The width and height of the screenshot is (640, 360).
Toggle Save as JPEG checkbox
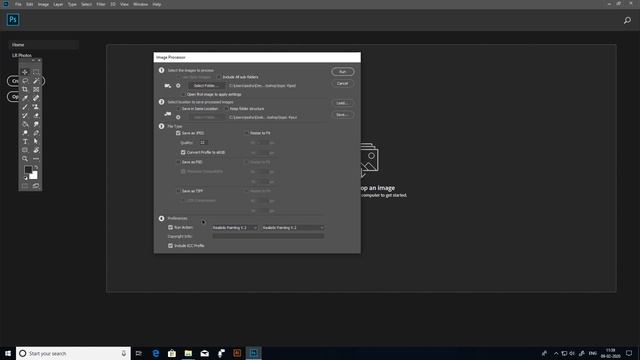[178, 133]
